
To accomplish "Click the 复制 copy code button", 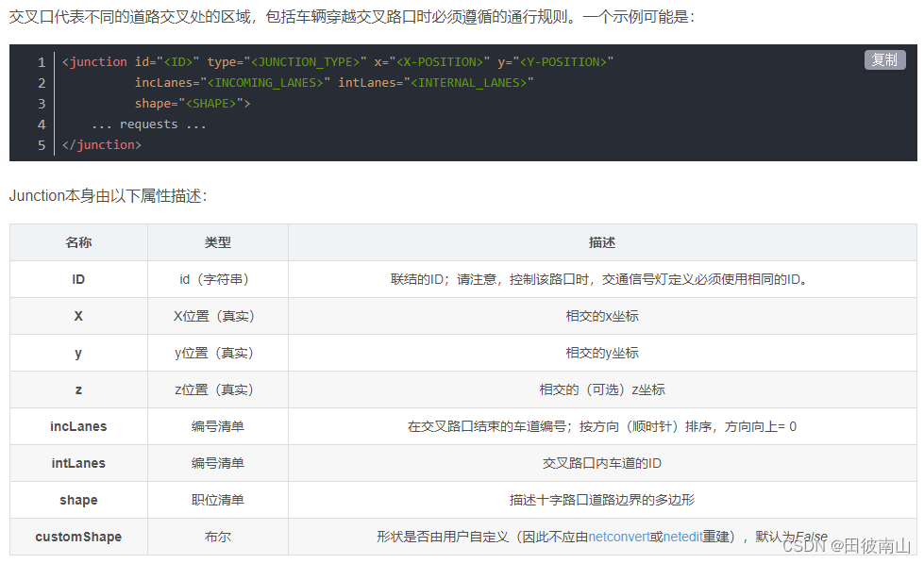I will [x=883, y=58].
